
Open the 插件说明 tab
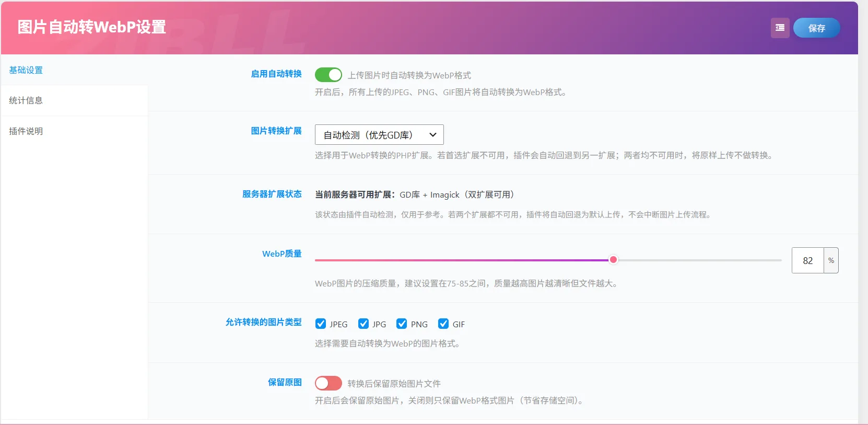coord(74,131)
